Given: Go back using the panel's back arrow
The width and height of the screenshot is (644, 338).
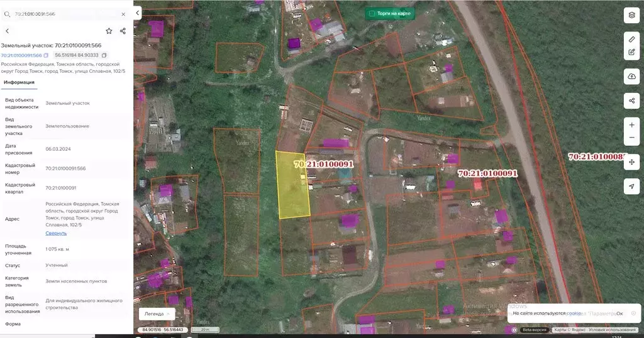Looking at the screenshot, I should [7, 31].
